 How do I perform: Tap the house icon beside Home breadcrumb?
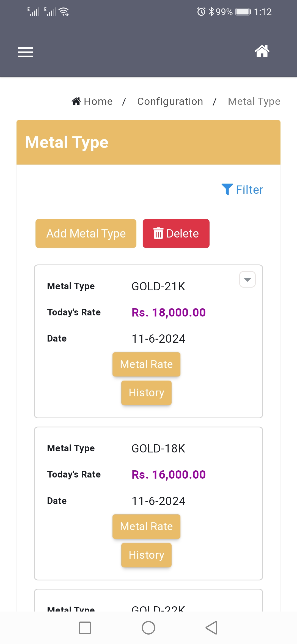point(76,101)
